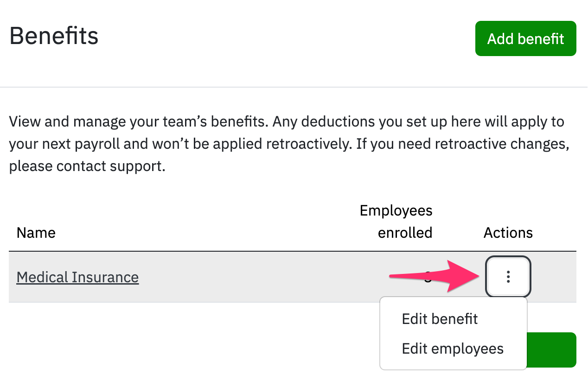The width and height of the screenshot is (588, 381).
Task: Click the partially visible green button bottom right
Action: 556,350
